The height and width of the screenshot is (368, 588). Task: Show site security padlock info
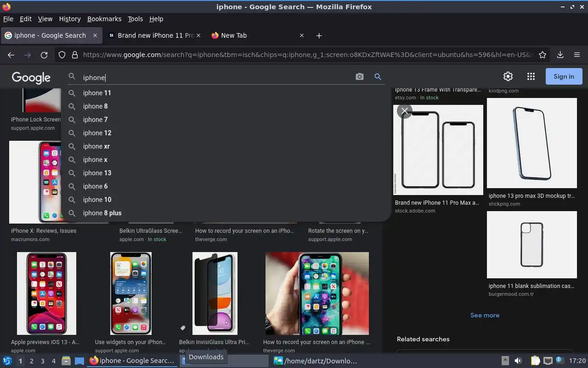coord(75,55)
